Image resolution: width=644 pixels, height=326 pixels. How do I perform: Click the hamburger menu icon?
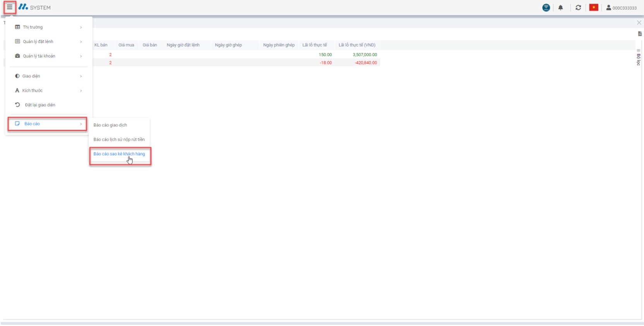point(10,7)
